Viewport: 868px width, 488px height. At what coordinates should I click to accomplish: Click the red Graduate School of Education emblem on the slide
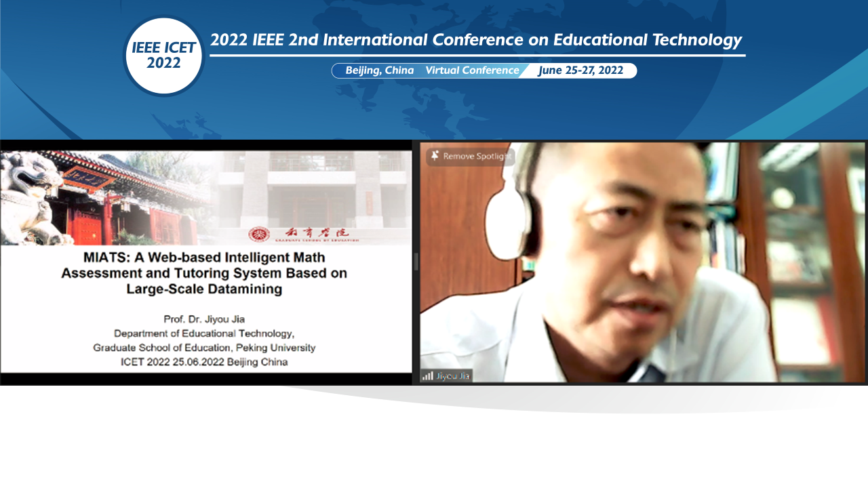click(x=258, y=234)
